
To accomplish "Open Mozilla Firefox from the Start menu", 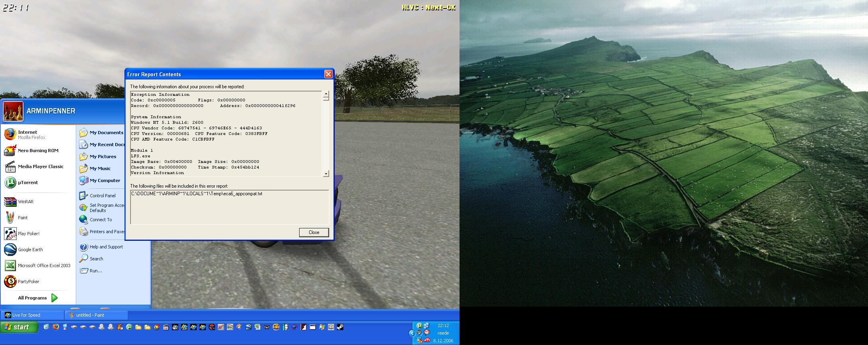I will click(x=38, y=135).
